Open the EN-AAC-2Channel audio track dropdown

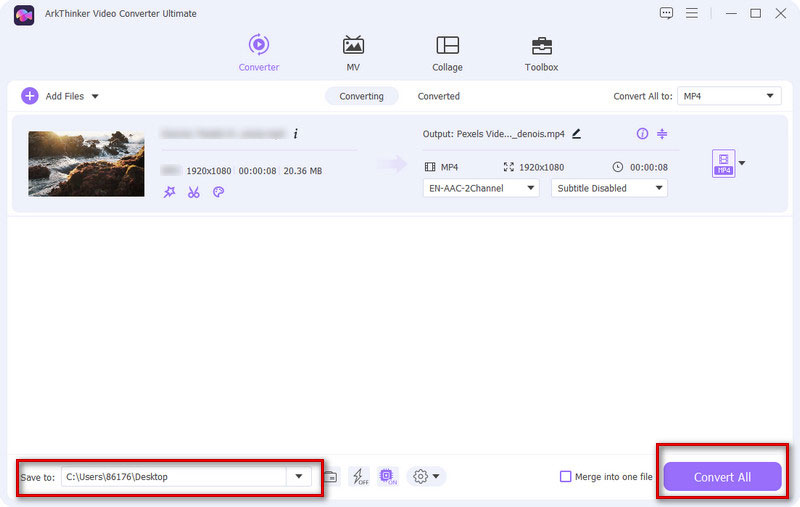coord(481,188)
